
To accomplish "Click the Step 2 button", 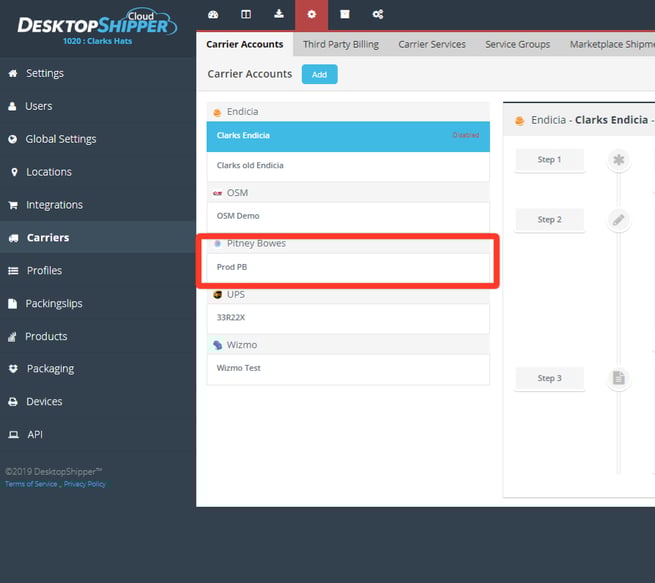I will coord(549,220).
